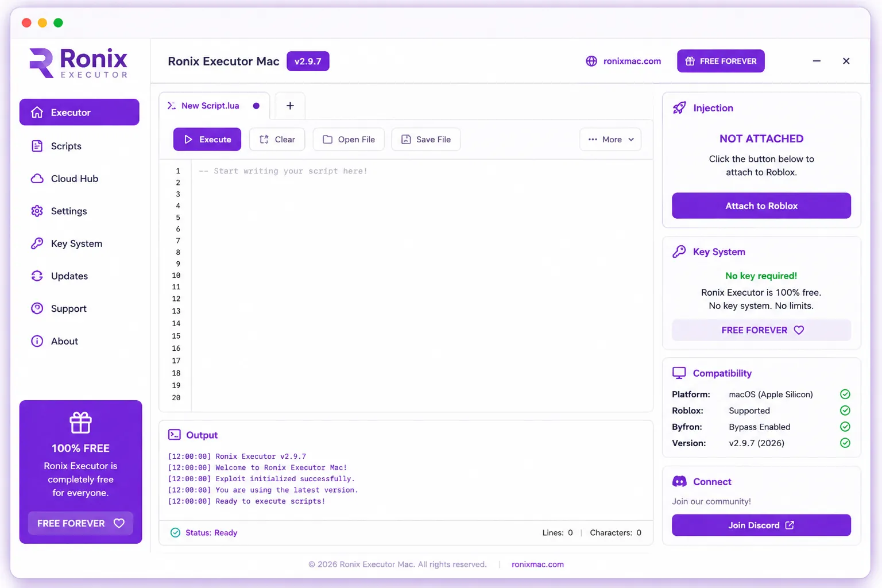Image resolution: width=882 pixels, height=588 pixels.
Task: Click the Lines: 0 counter
Action: (x=558, y=533)
